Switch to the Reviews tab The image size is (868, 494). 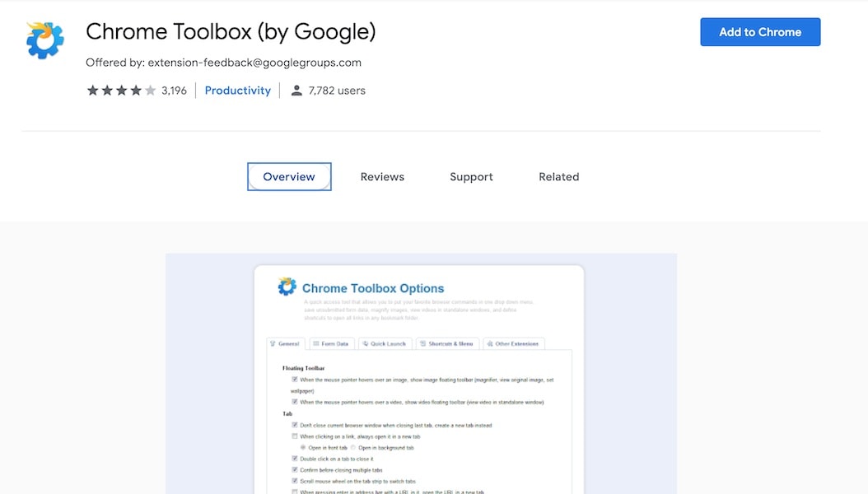pyautogui.click(x=381, y=176)
